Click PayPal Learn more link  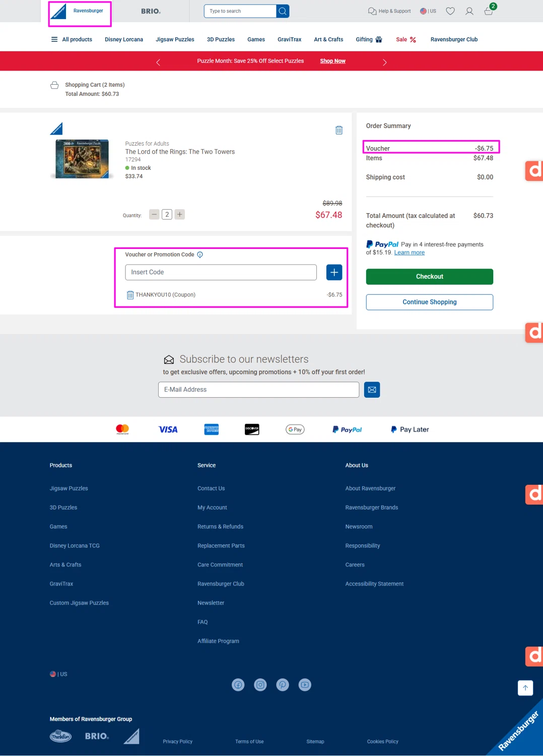click(x=409, y=253)
